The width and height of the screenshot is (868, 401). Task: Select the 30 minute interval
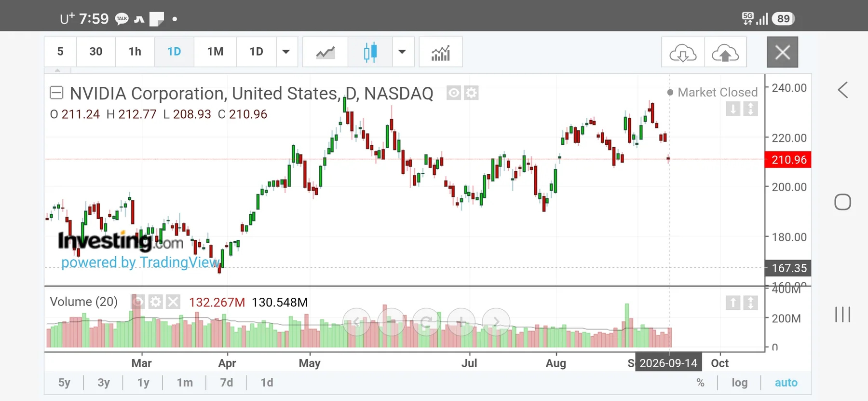click(96, 52)
